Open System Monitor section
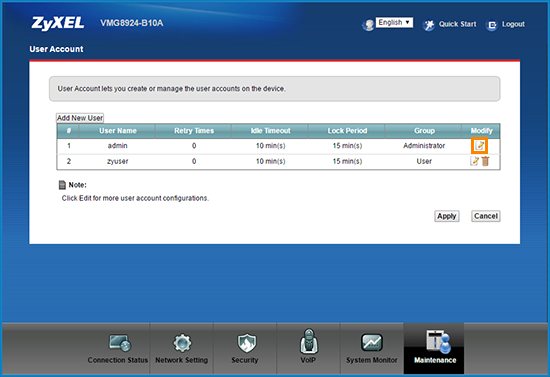 [372, 349]
